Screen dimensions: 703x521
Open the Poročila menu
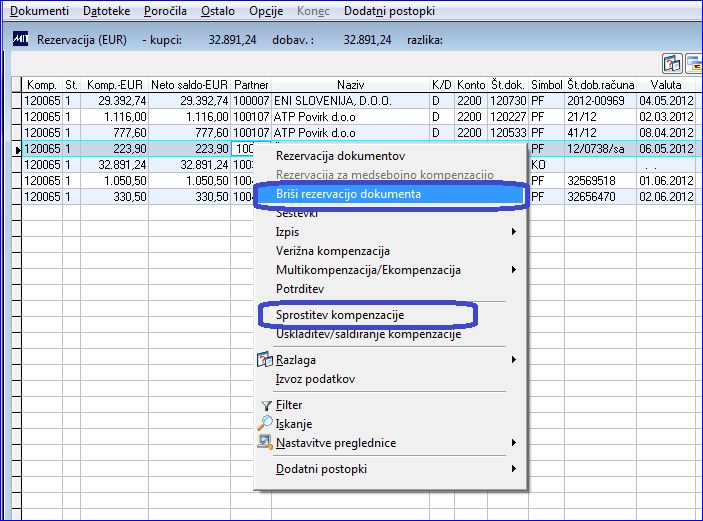pyautogui.click(x=165, y=11)
